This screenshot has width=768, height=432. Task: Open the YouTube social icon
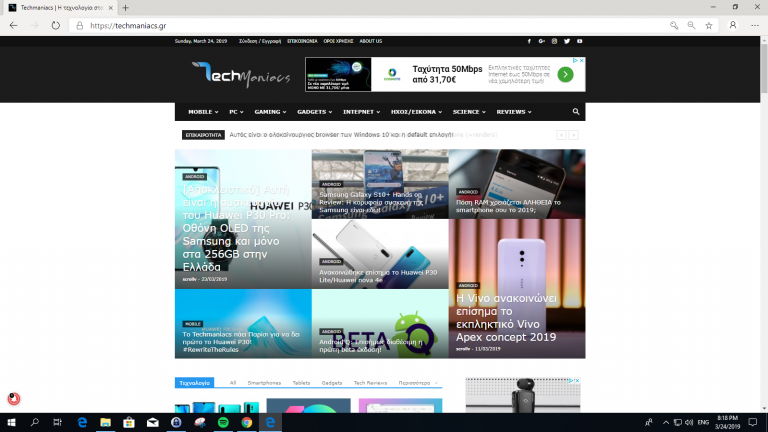coord(579,41)
